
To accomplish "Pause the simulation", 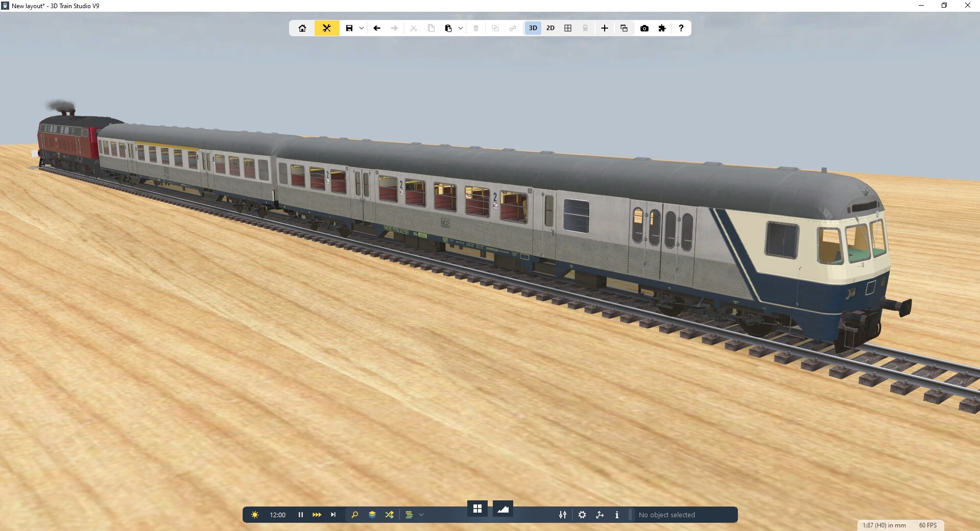I will 301,515.
